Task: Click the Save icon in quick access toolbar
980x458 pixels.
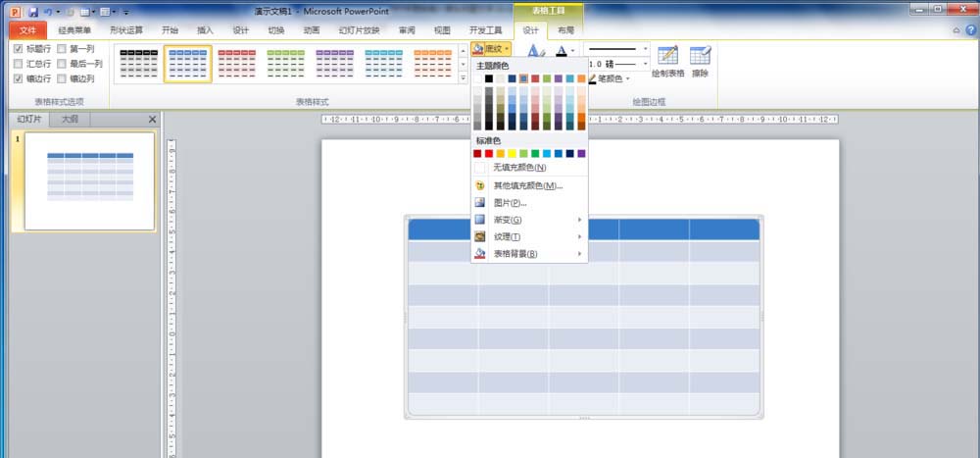Action: [33, 12]
